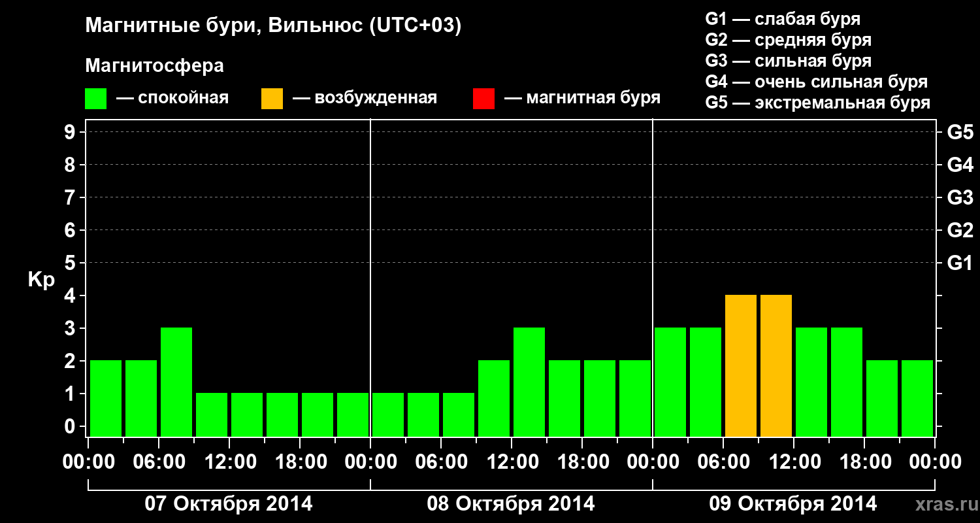This screenshot has height=523, width=980.
Task: Click the orange 'возбужденная' legend swatch
Action: (x=272, y=99)
